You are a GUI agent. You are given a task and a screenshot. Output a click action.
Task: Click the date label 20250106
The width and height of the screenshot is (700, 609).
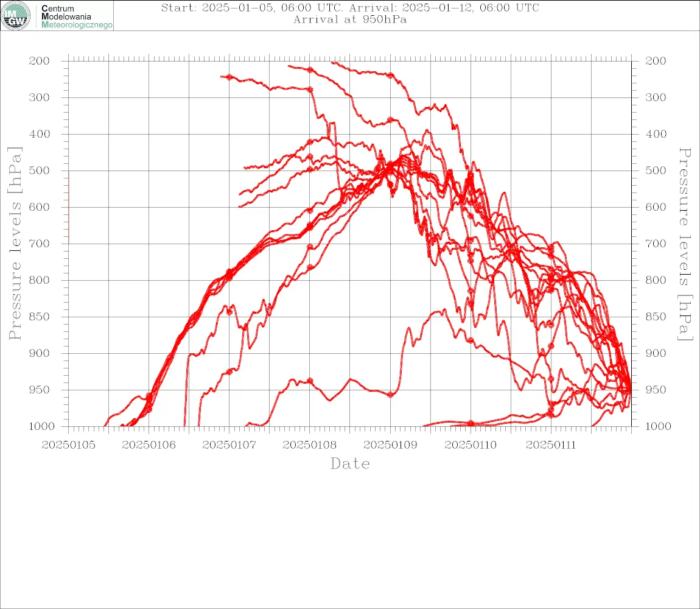[149, 445]
